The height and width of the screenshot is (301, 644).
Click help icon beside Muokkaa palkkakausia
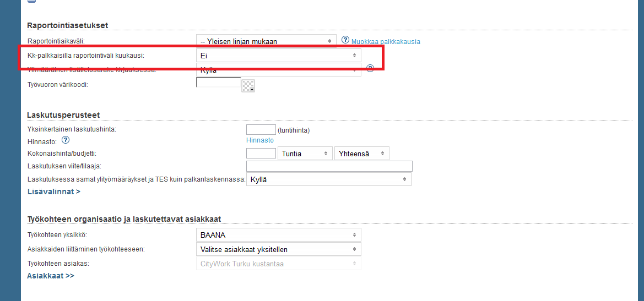click(345, 40)
